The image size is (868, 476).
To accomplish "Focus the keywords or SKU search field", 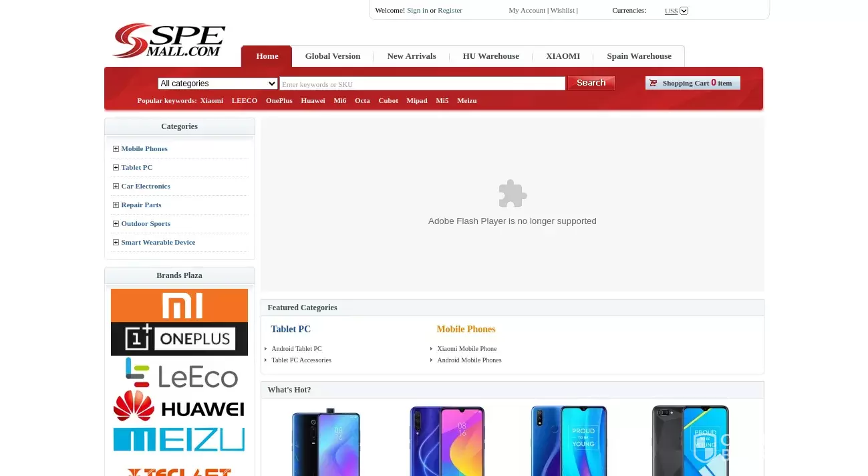I will [x=422, y=84].
